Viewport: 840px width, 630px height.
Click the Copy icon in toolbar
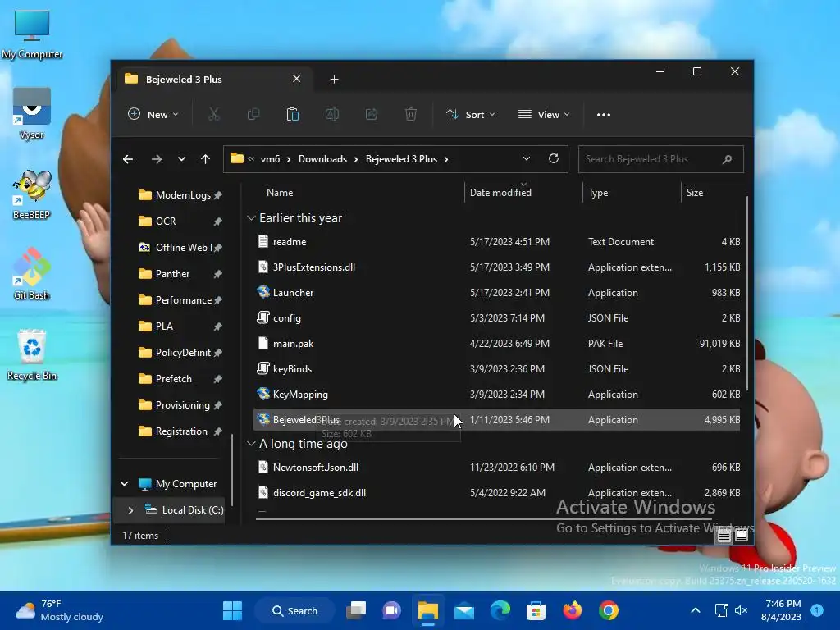[253, 114]
